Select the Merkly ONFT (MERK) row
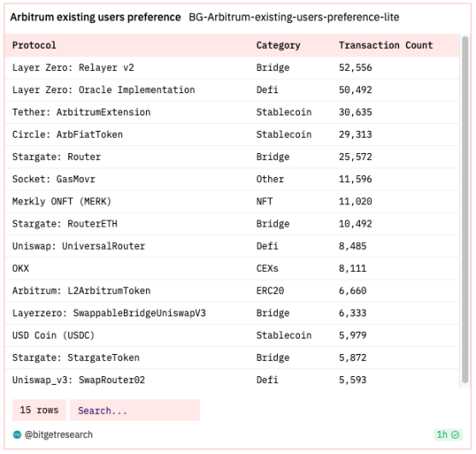 (232, 202)
